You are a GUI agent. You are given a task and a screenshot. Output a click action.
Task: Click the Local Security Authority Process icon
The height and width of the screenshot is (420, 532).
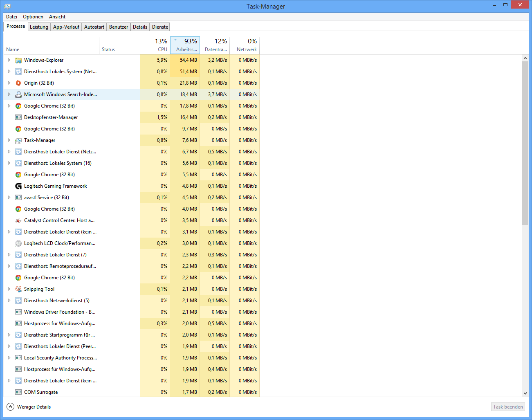pos(18,358)
